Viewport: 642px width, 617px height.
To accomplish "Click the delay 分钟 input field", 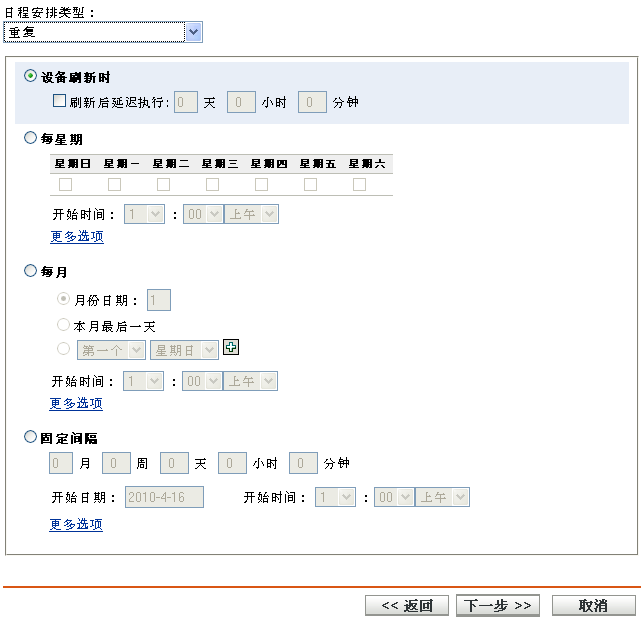I will pyautogui.click(x=312, y=102).
